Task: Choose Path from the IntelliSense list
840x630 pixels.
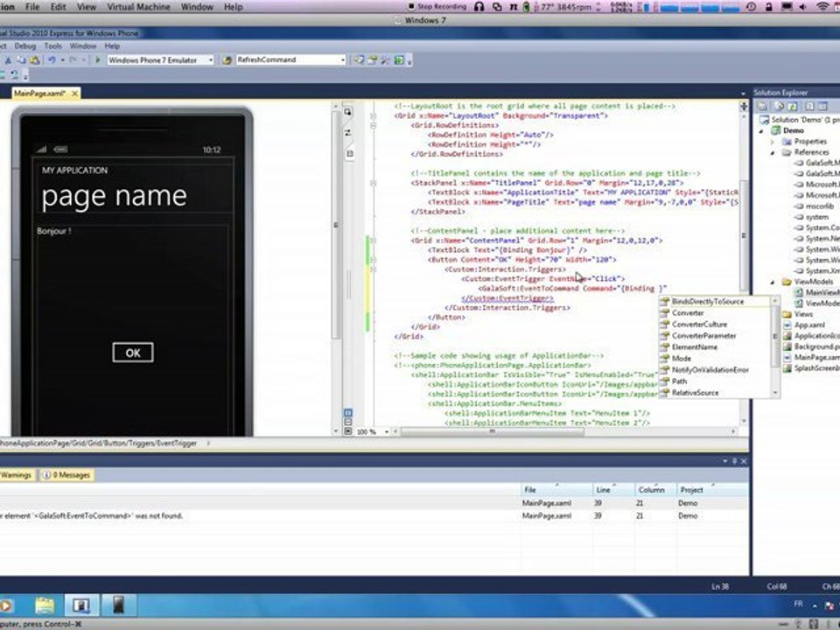Action: [679, 381]
